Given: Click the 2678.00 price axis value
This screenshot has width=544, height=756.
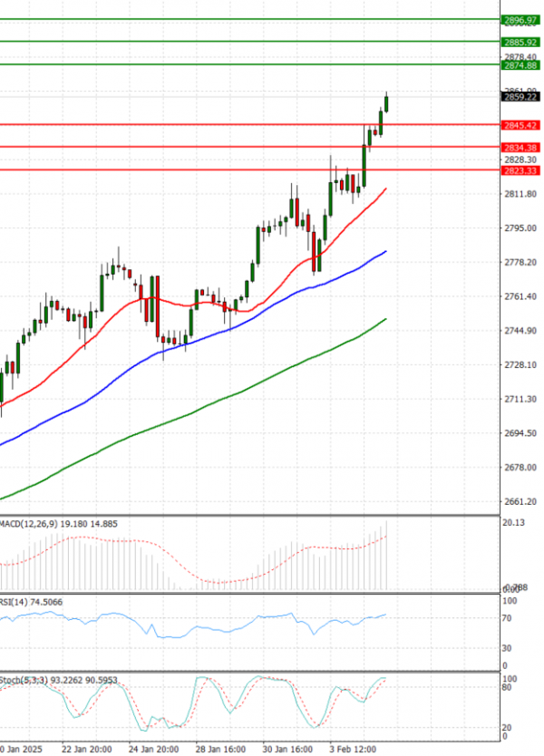Looking at the screenshot, I should (520, 467).
